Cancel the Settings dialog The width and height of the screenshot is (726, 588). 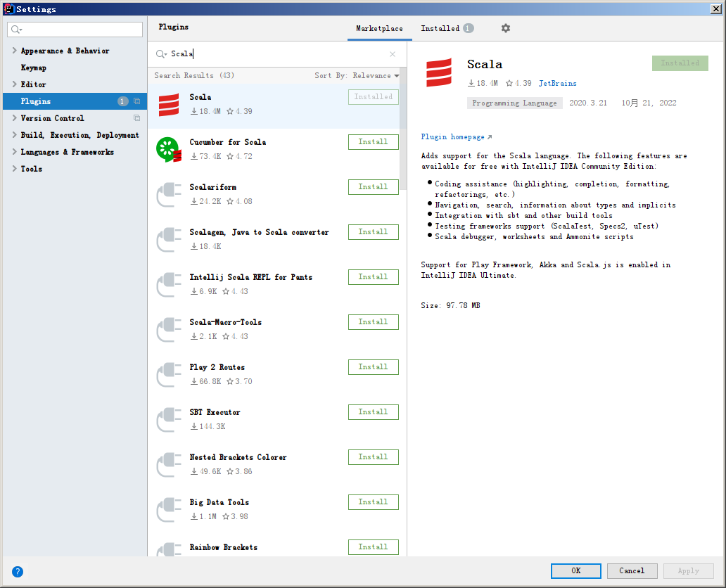(632, 571)
